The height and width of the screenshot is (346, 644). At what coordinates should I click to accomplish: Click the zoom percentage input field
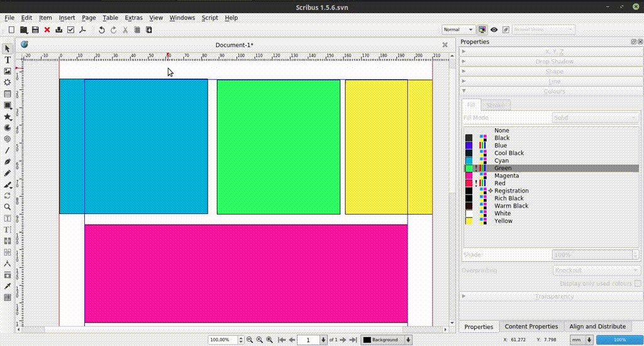[223, 340]
